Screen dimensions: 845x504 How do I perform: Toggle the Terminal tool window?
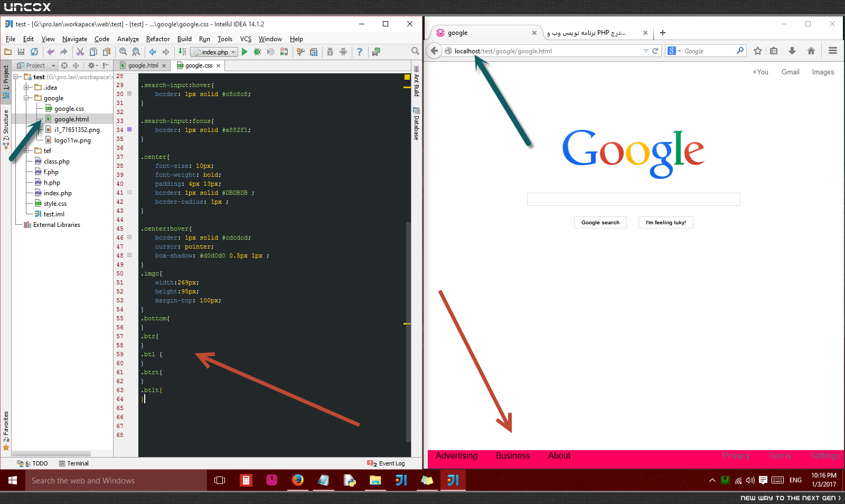point(74,463)
